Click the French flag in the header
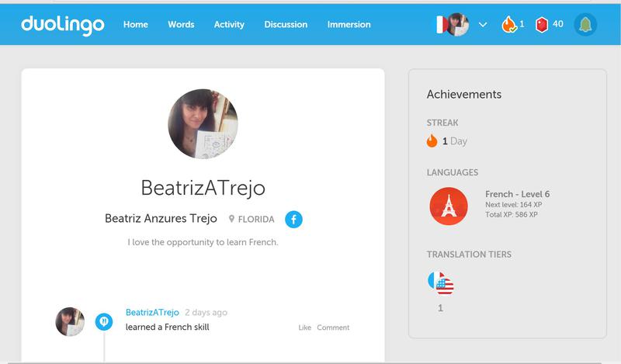The height and width of the screenshot is (364, 621). pos(441,25)
